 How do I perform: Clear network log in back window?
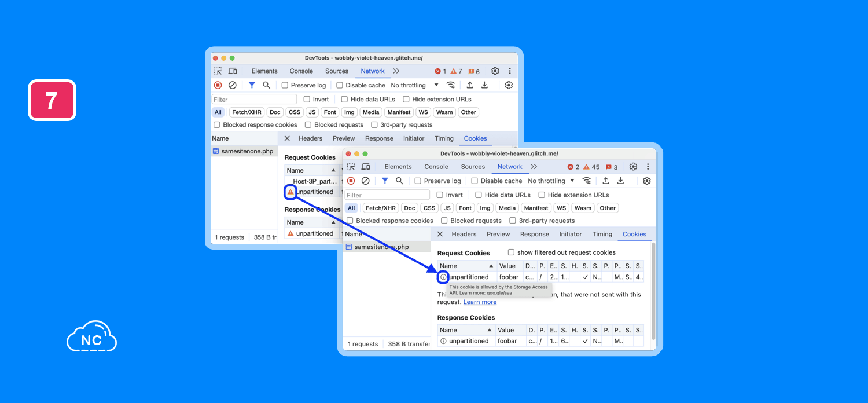coord(233,85)
